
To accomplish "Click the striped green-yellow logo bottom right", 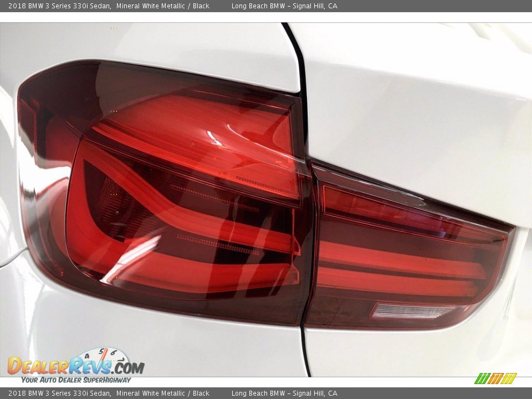I will (x=495, y=378).
